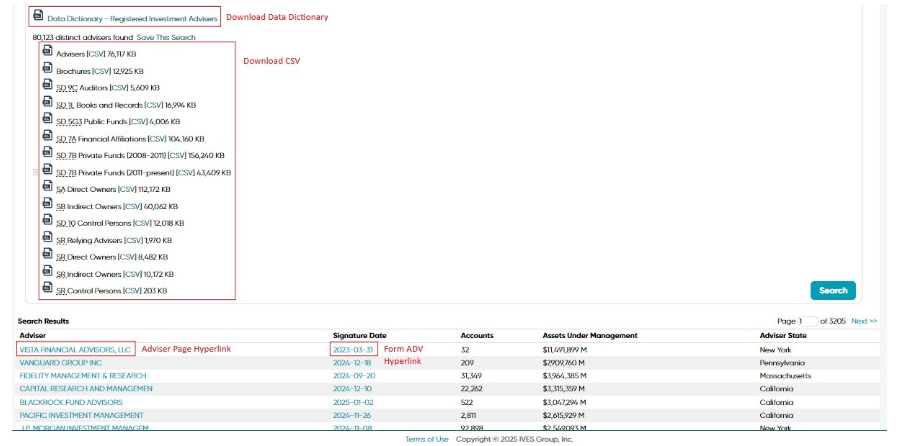Click the SD 9C Auditors file icon
The height and width of the screenshot is (446, 905).
(x=47, y=85)
